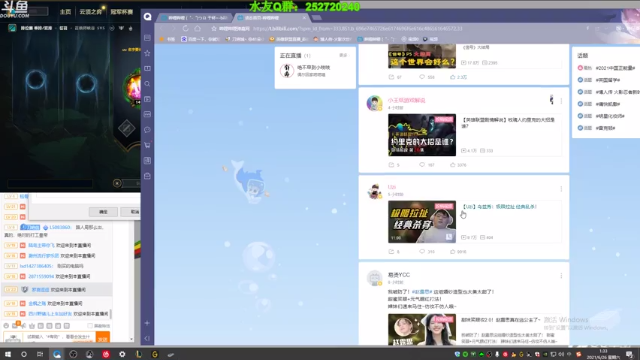
Task: Collapse the browser sidebar with the arrow
Action: (147, 338)
